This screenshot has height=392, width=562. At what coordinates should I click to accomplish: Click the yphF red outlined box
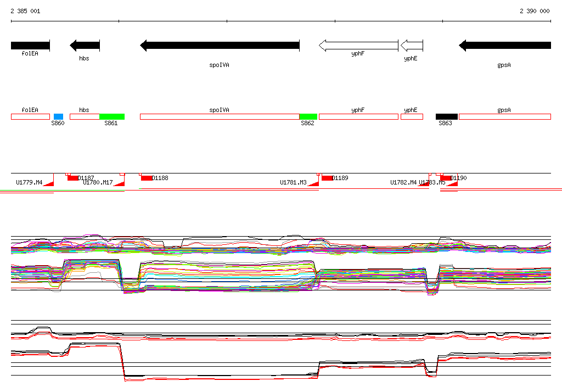point(358,116)
